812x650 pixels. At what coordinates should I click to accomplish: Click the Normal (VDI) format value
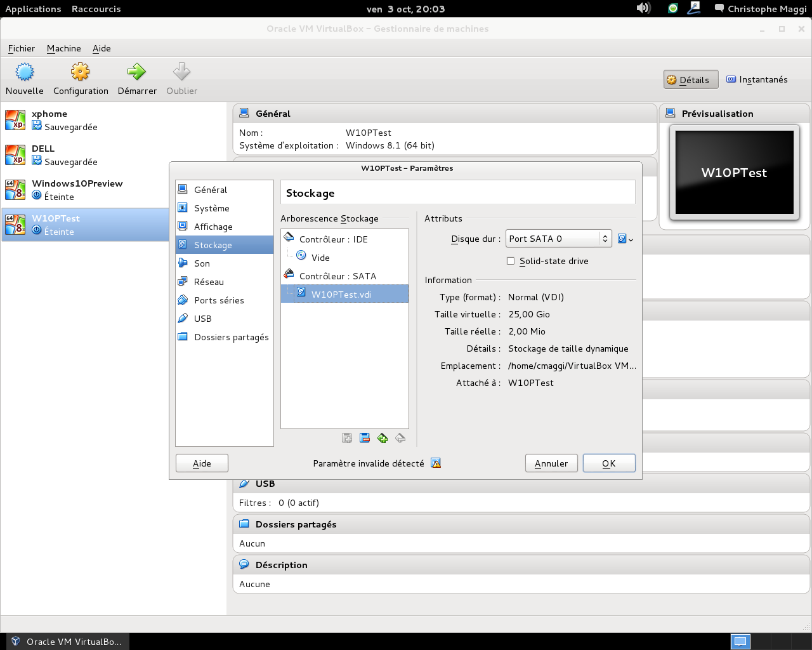[536, 297]
